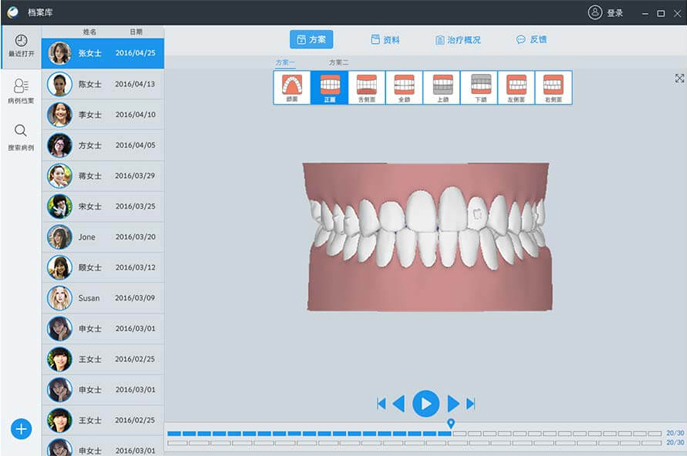The width and height of the screenshot is (687, 456).
Task: Switch to 方案二 plan tab
Action: [337, 62]
